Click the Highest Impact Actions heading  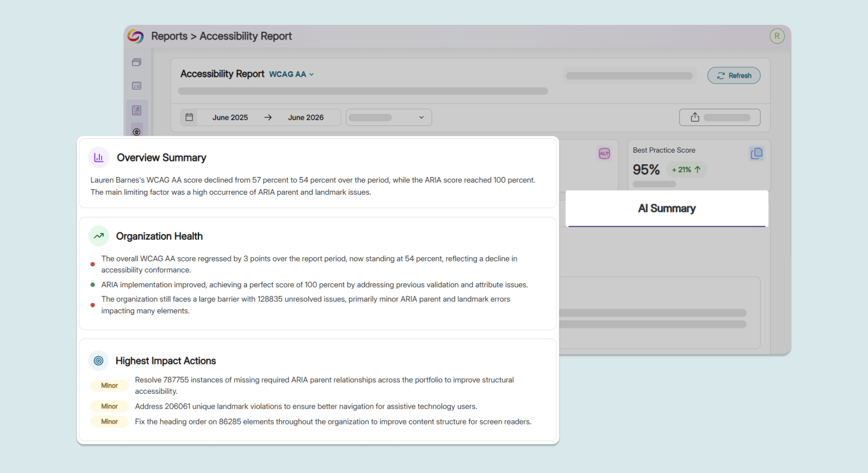click(x=165, y=361)
